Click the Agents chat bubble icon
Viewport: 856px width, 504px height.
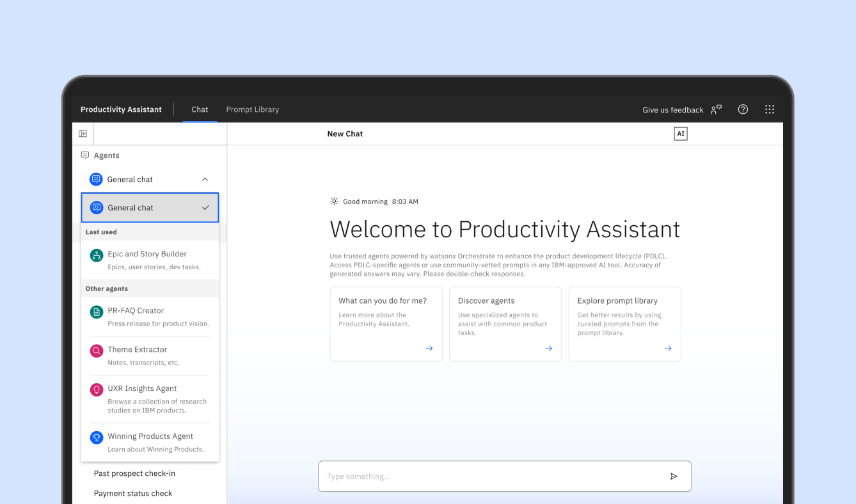click(x=85, y=155)
